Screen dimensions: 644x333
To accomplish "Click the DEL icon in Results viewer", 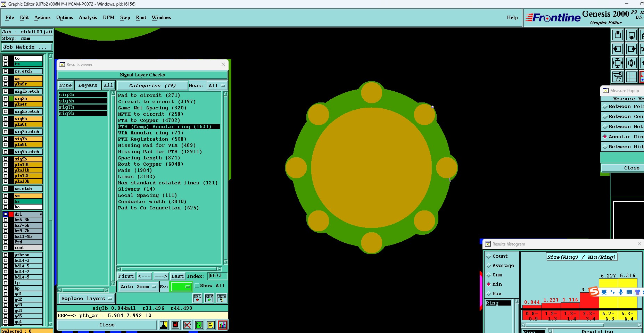I will [197, 298].
